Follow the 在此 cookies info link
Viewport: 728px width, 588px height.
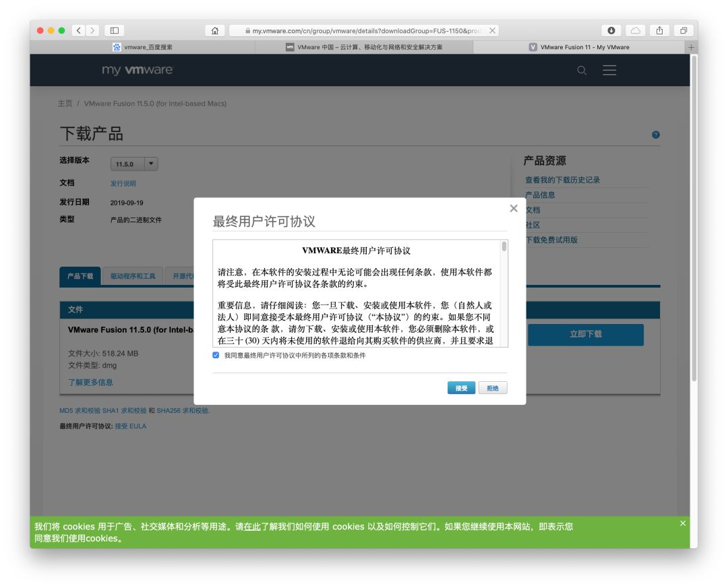252,527
